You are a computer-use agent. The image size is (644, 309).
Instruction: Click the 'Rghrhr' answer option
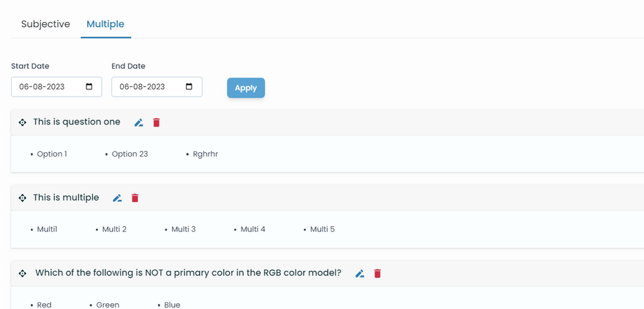[206, 154]
